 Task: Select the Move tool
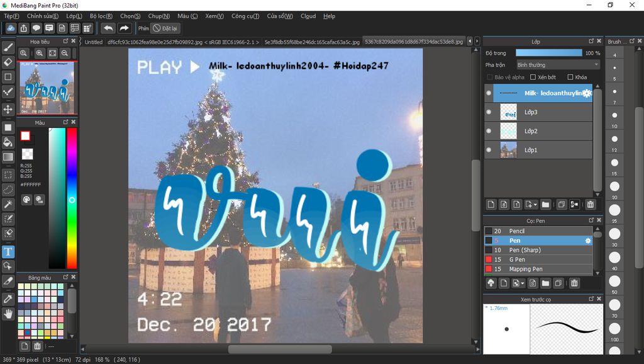coord(8,110)
